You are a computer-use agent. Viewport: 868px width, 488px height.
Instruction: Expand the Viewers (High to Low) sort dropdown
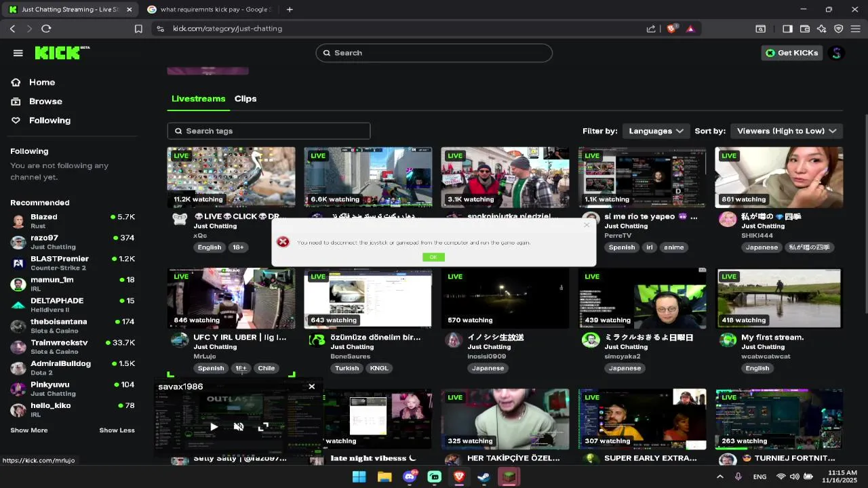click(787, 131)
